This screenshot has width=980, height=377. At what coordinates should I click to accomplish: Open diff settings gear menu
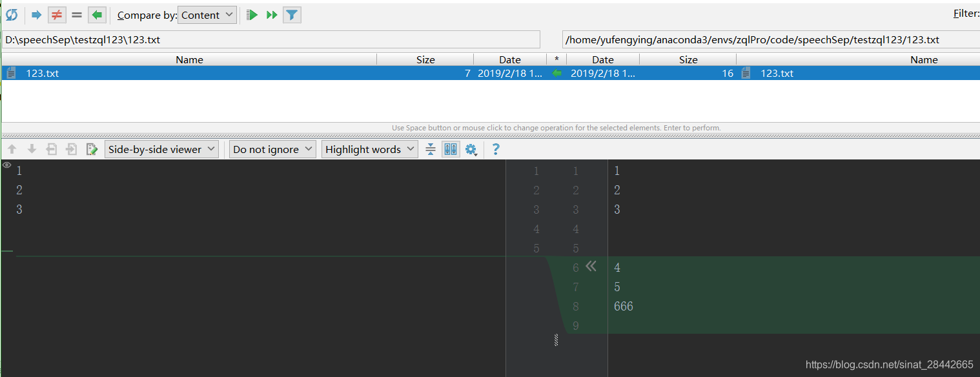(471, 150)
